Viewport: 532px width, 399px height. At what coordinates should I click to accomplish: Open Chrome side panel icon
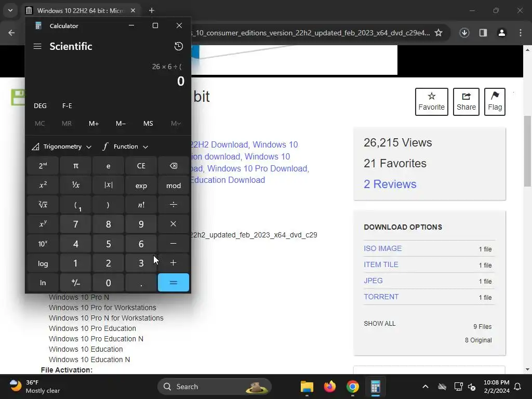pyautogui.click(x=483, y=33)
